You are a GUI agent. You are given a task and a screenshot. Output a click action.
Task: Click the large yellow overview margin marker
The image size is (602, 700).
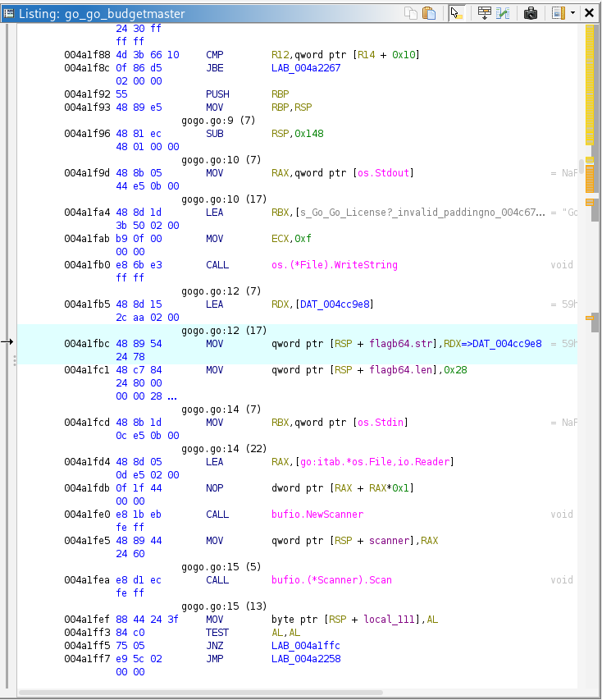[590, 85]
